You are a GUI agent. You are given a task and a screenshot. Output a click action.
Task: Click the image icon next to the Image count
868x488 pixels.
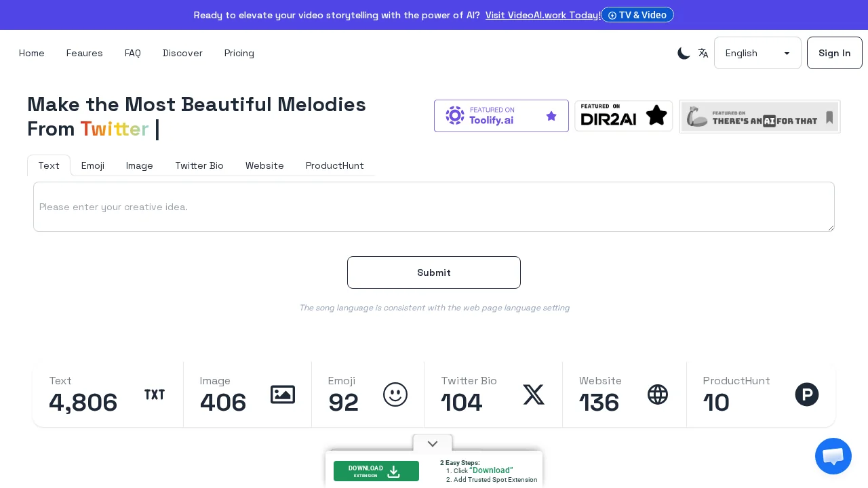[283, 394]
